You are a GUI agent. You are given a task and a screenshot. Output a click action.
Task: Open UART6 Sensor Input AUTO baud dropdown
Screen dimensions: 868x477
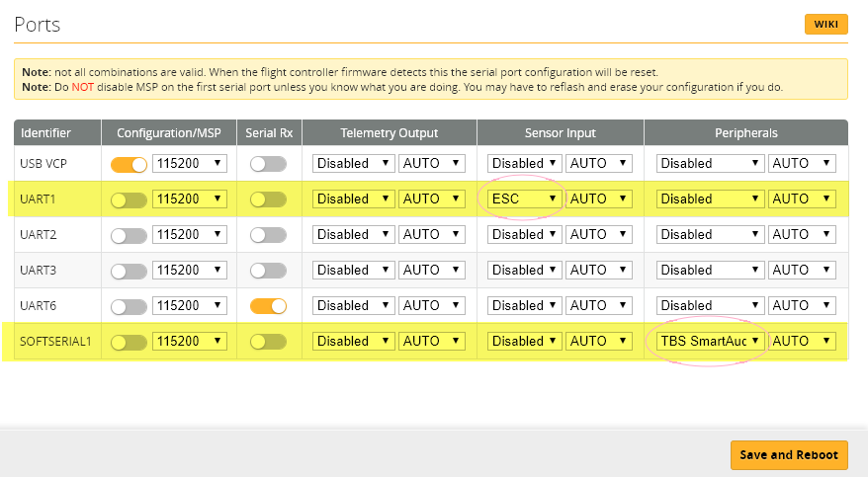(x=600, y=305)
